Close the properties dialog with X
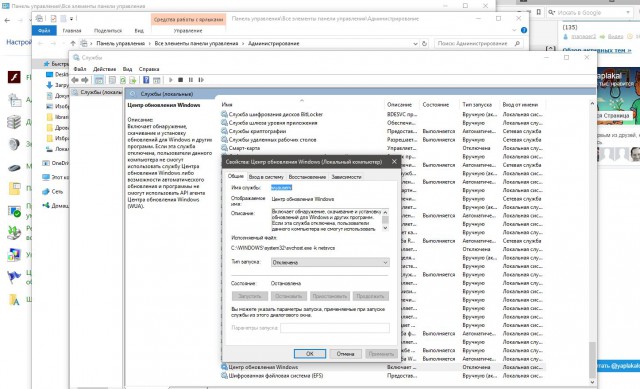The image size is (640, 389). click(x=394, y=162)
